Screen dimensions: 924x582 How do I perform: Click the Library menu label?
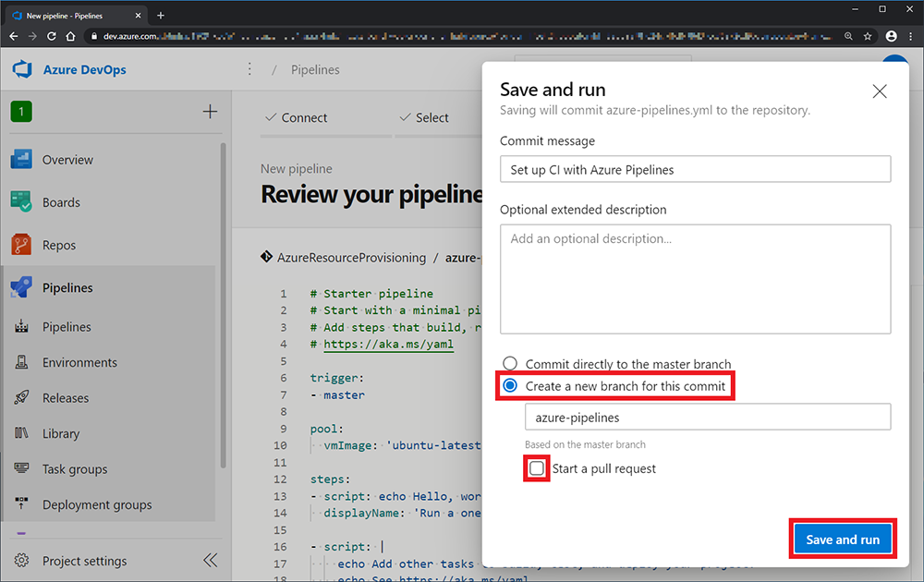coord(61,433)
